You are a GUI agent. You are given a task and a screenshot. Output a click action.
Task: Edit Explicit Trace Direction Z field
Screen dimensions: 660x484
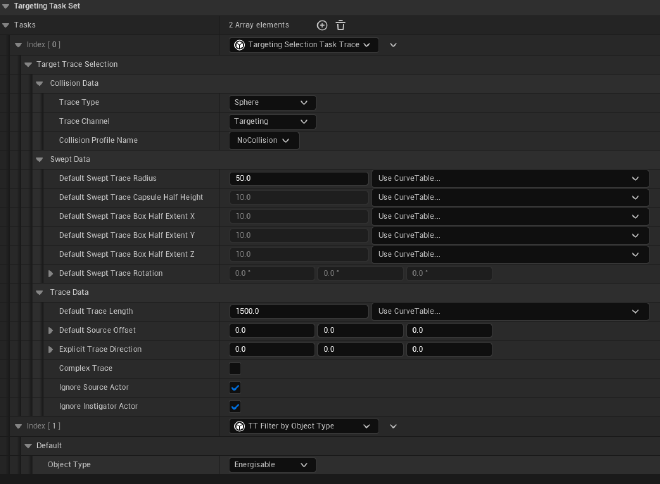click(x=449, y=349)
